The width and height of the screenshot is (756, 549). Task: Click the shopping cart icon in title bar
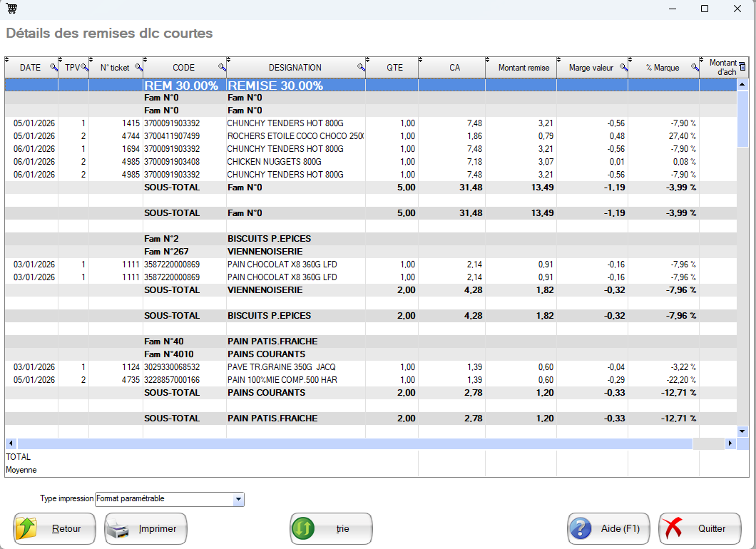point(11,9)
